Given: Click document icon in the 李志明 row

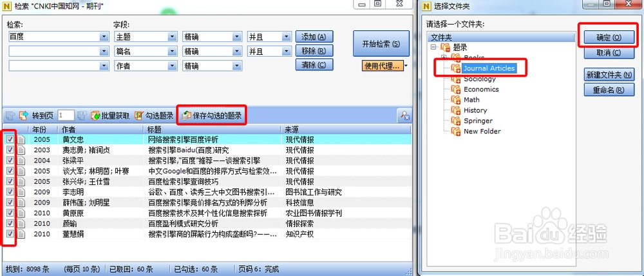Looking at the screenshot, I should pyautogui.click(x=21, y=192).
